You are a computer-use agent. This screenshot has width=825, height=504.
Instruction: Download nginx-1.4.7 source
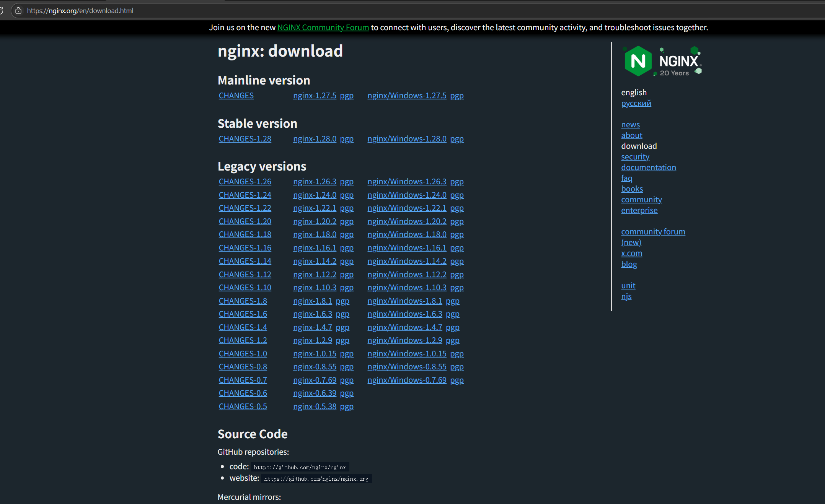click(x=312, y=327)
